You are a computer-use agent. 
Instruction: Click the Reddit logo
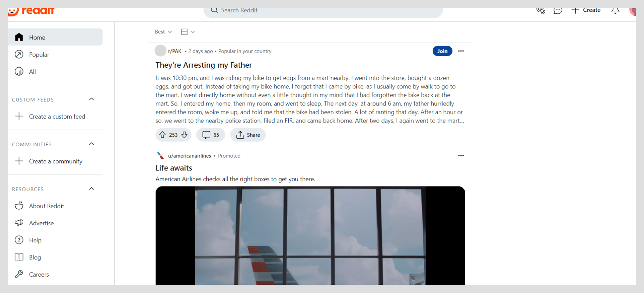(x=31, y=12)
